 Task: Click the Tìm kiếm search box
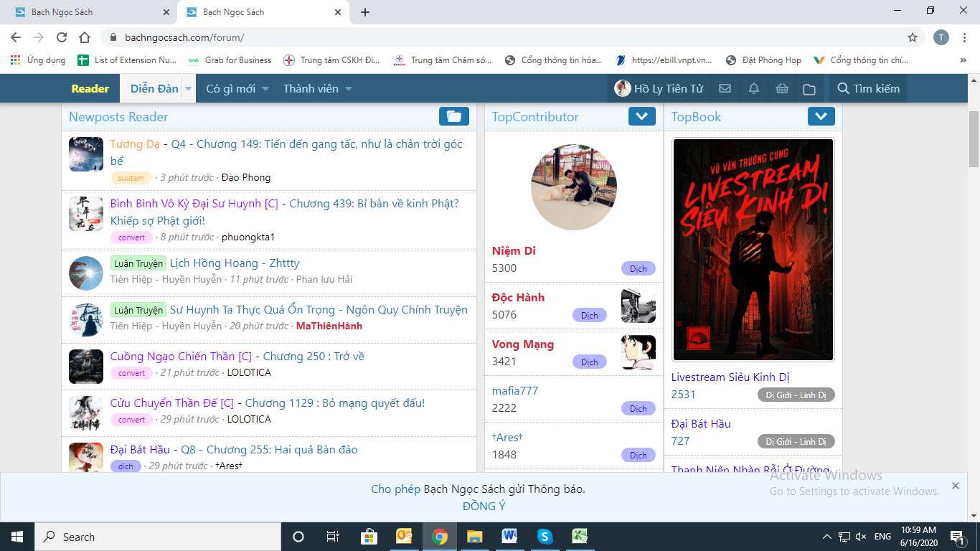click(x=868, y=89)
